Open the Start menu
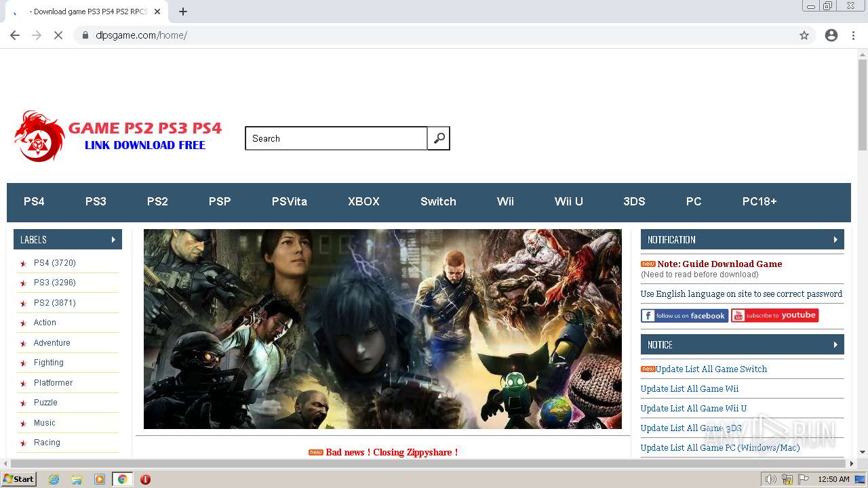The height and width of the screenshot is (488, 868). (18, 479)
